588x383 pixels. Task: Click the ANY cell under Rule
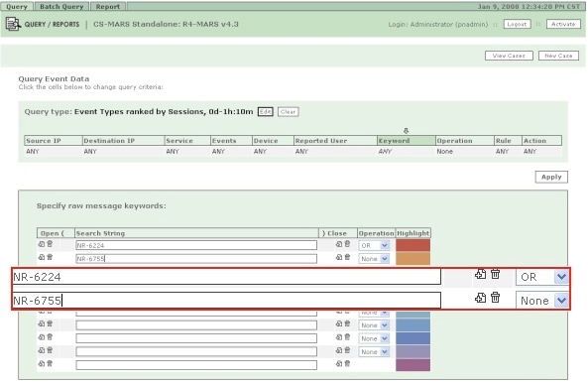click(x=502, y=151)
